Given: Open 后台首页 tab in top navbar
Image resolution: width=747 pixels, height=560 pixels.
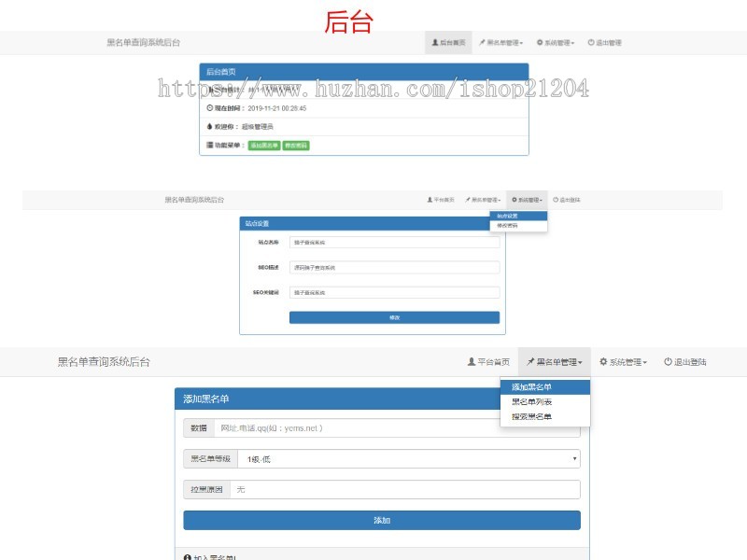Looking at the screenshot, I should point(448,43).
